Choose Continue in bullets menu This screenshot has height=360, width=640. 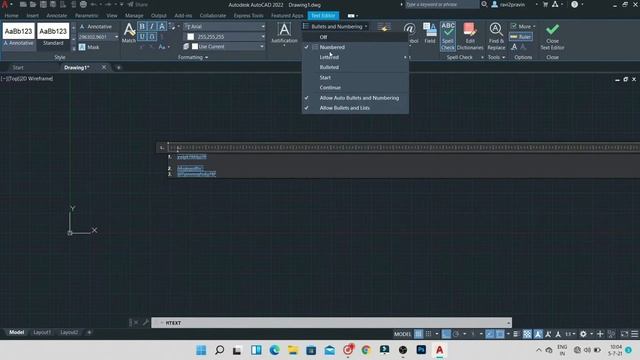355,88
